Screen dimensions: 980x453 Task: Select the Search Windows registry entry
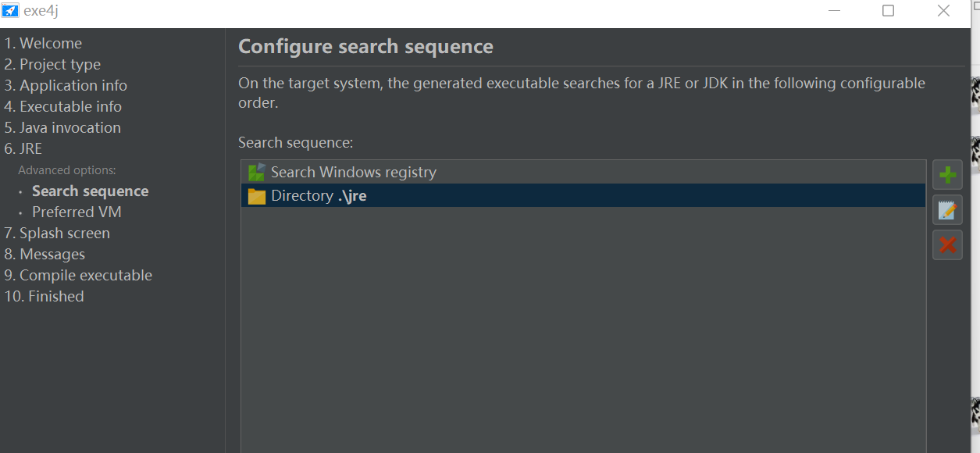pyautogui.click(x=583, y=173)
